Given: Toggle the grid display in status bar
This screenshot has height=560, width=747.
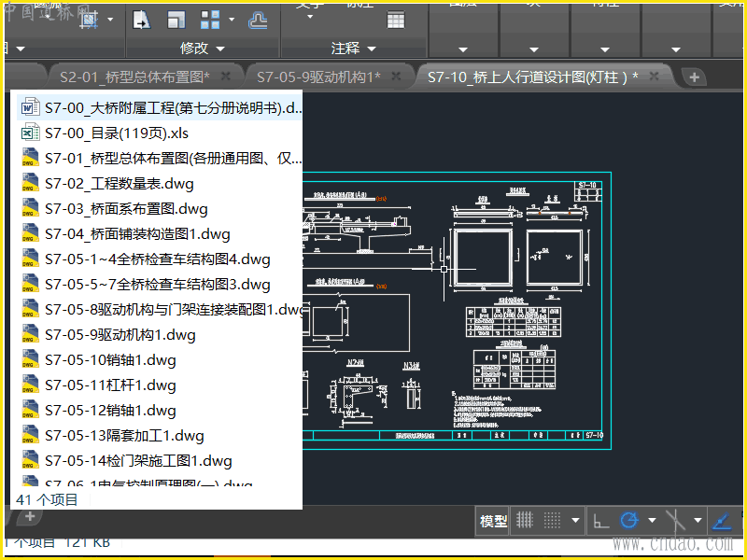Looking at the screenshot, I should tap(525, 521).
